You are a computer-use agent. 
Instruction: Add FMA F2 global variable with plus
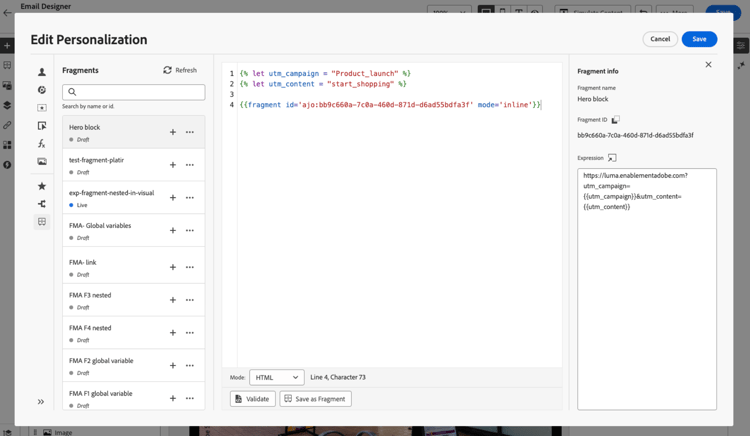[173, 366]
